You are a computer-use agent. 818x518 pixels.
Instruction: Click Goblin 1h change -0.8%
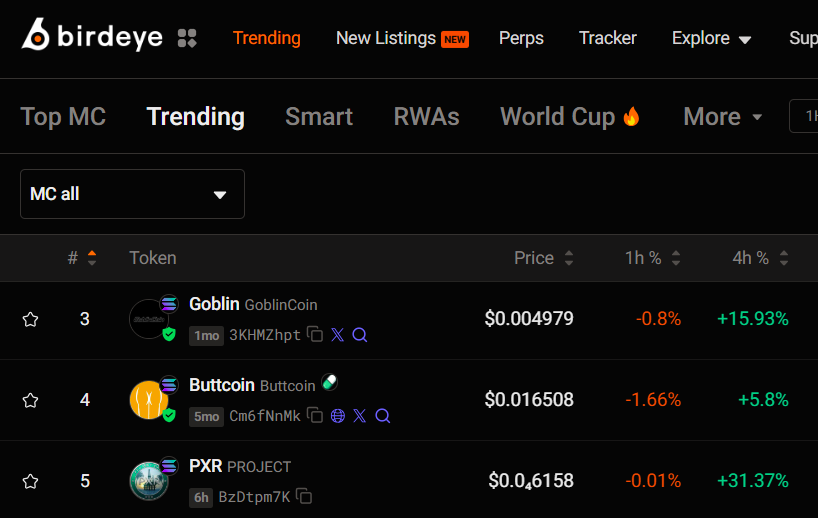tap(658, 319)
